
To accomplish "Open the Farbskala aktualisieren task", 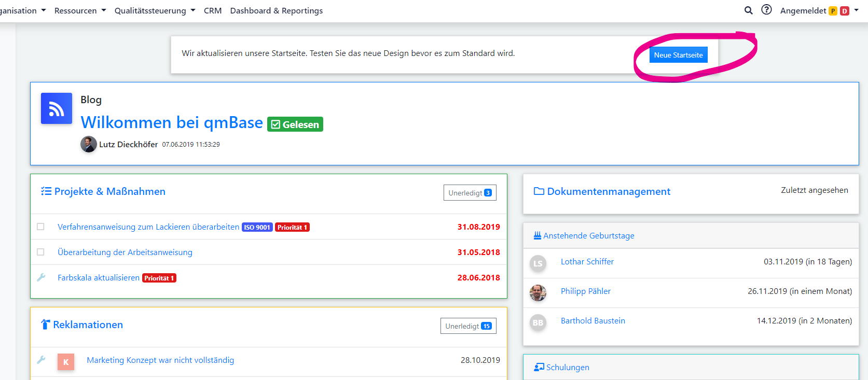I will [99, 277].
